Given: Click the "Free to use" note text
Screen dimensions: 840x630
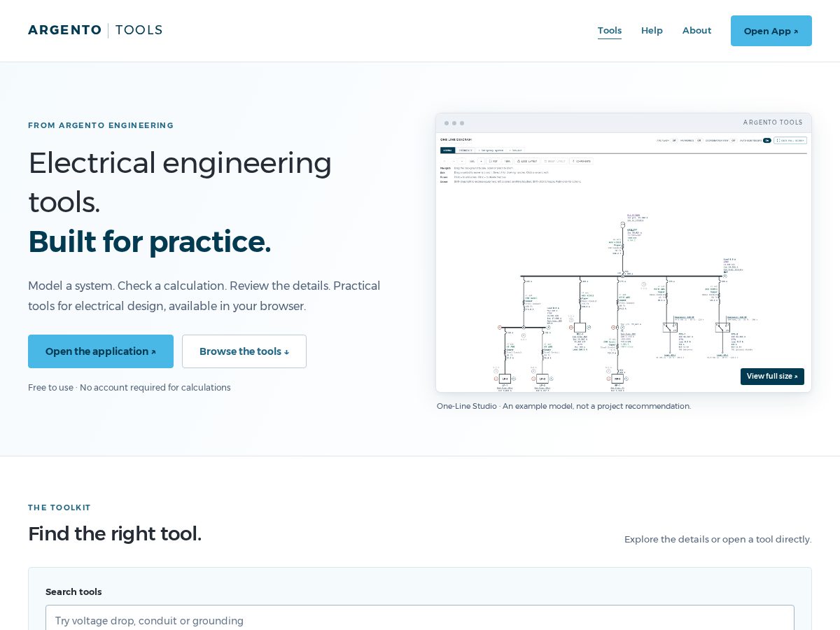Looking at the screenshot, I should click(x=129, y=388).
